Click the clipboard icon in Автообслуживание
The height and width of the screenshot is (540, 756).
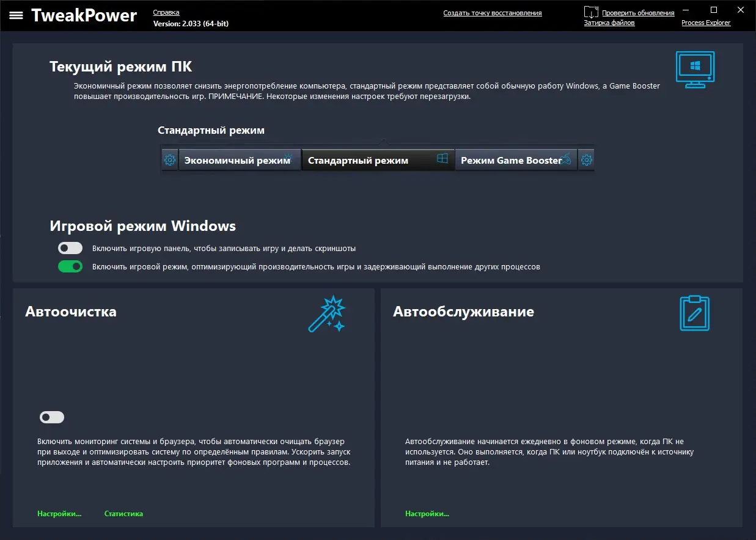pos(695,313)
